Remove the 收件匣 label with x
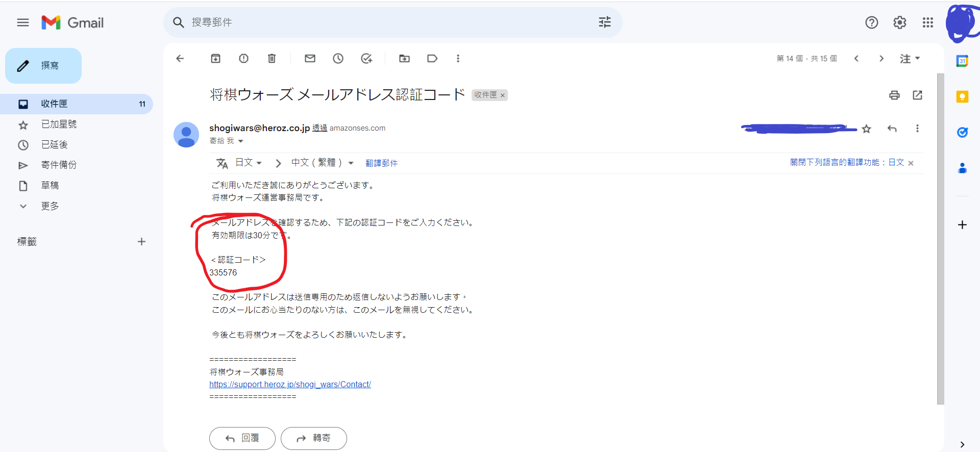This screenshot has height=452, width=980. pos(503,95)
